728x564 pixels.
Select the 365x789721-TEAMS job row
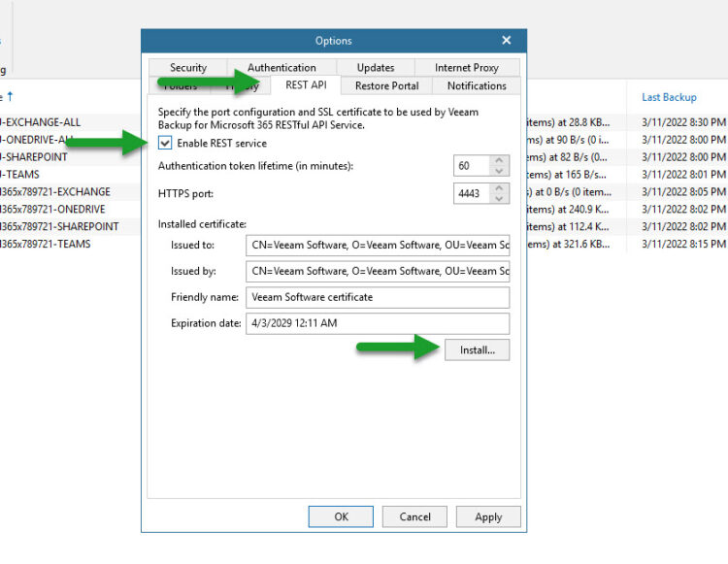(70, 245)
